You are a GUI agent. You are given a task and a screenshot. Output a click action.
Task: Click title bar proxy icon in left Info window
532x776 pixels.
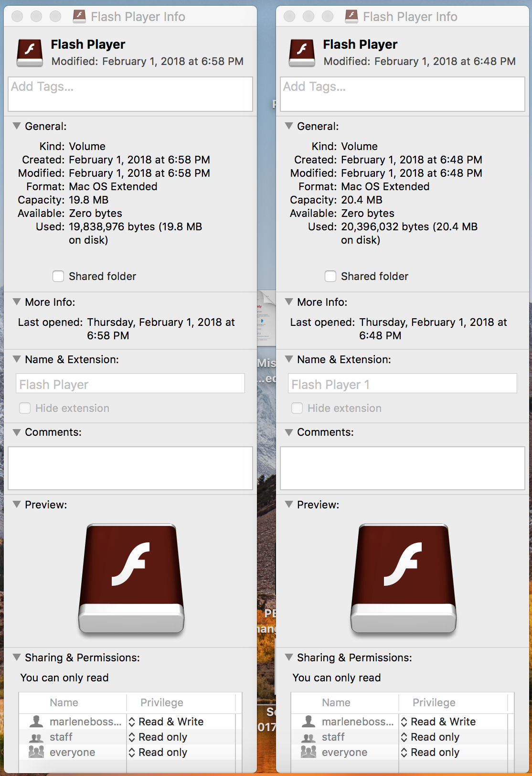coord(79,16)
